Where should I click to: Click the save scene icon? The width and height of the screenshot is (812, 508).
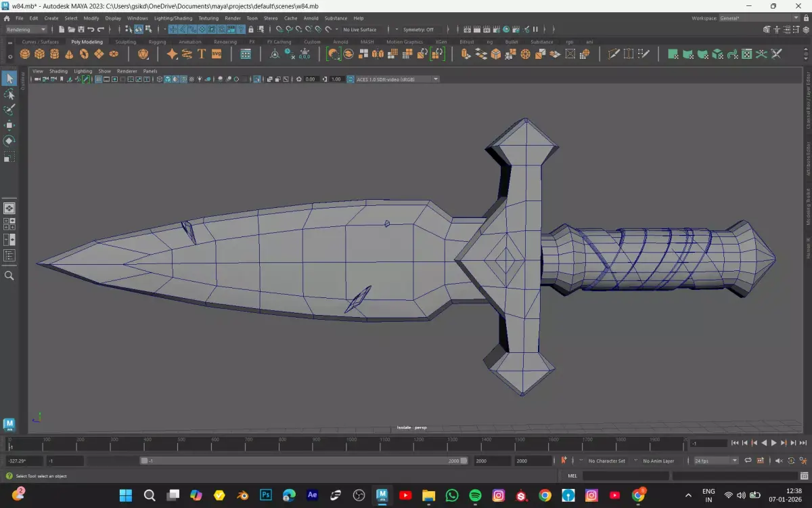(81, 30)
